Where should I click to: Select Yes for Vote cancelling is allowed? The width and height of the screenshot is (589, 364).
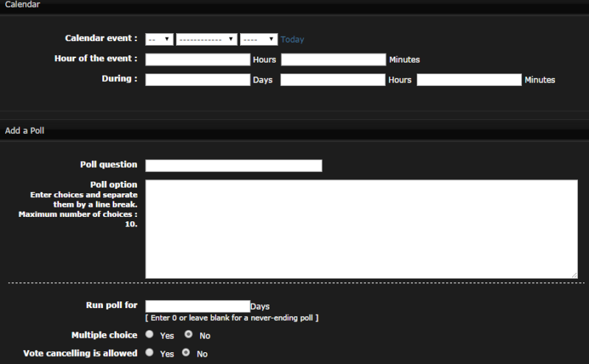tap(149, 352)
